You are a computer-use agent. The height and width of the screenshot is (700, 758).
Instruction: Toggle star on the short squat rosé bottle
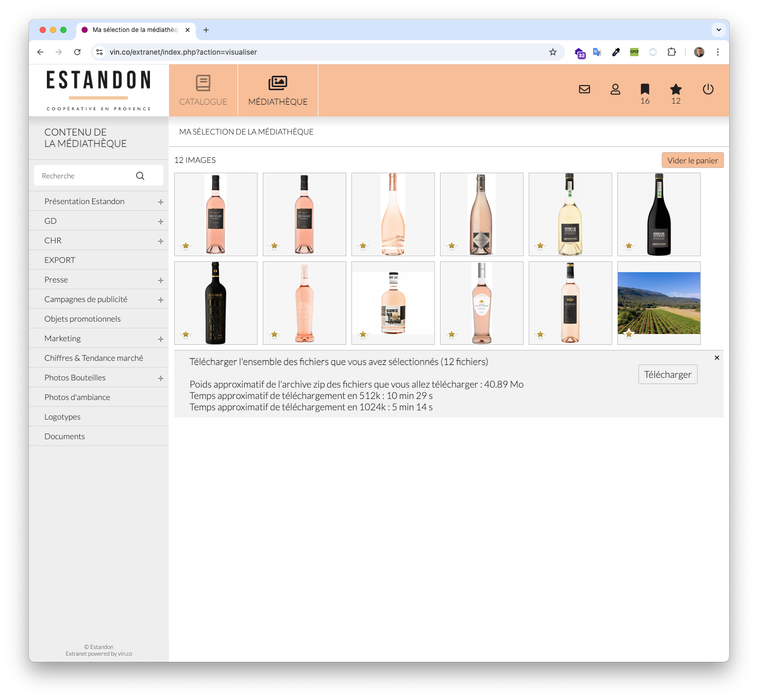(x=363, y=335)
